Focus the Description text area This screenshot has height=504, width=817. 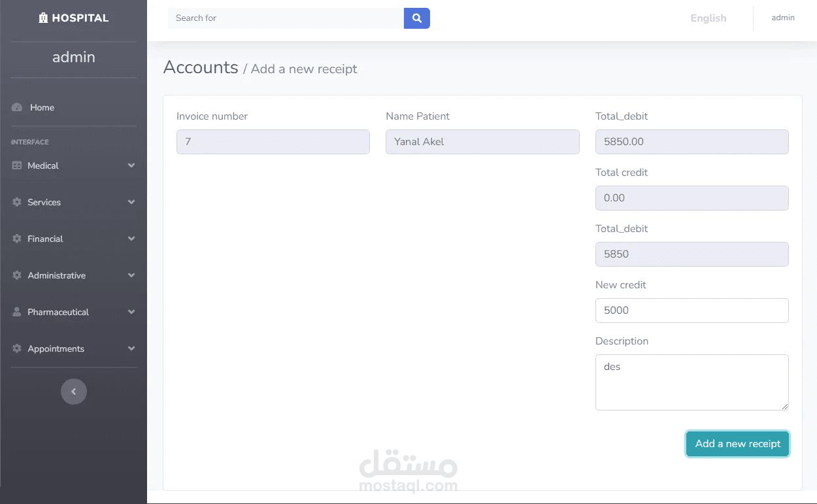[x=692, y=382]
